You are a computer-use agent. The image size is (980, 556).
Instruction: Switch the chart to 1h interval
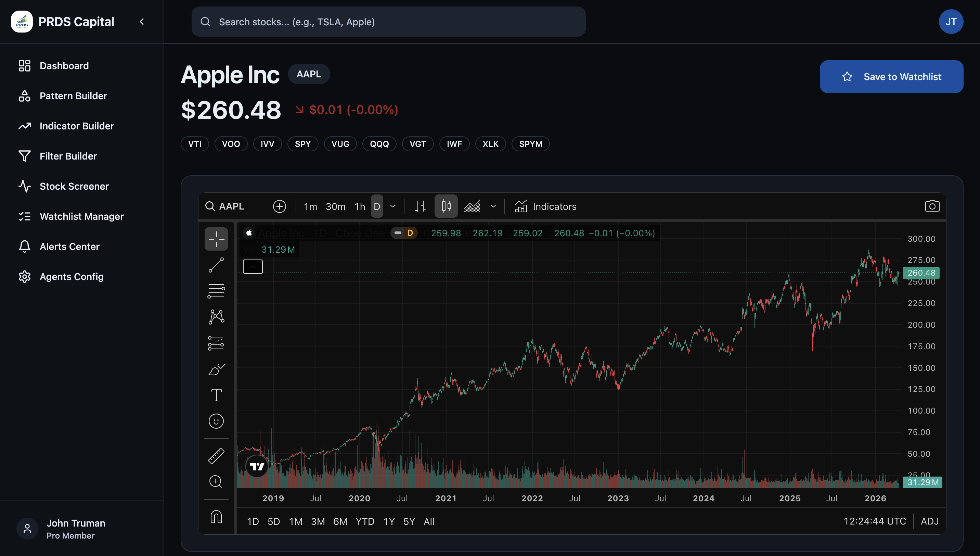pyautogui.click(x=360, y=206)
